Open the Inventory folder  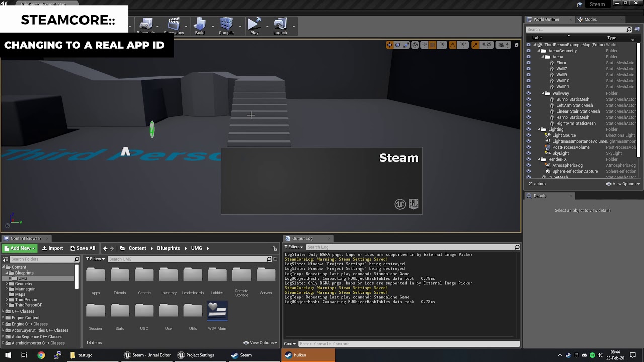[169, 281]
